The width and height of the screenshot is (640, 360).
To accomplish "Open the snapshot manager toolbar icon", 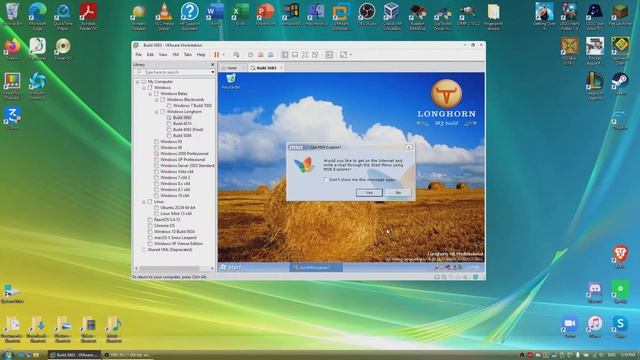I will (x=271, y=55).
